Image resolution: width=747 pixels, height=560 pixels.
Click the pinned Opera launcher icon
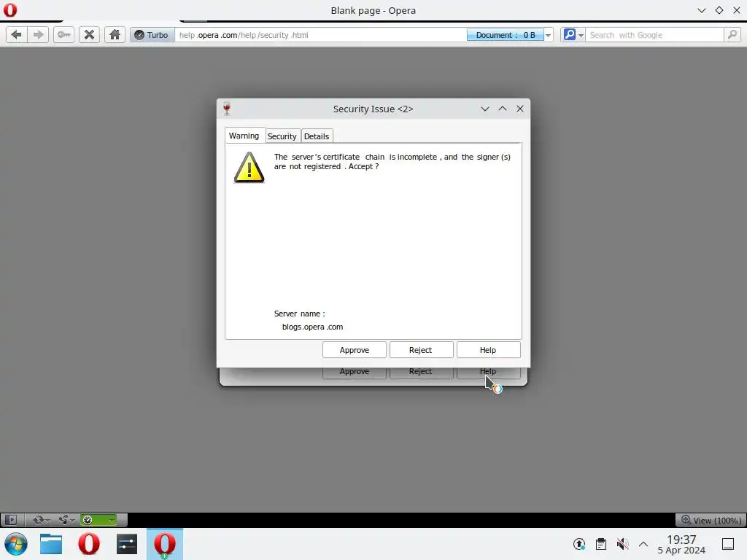88,544
